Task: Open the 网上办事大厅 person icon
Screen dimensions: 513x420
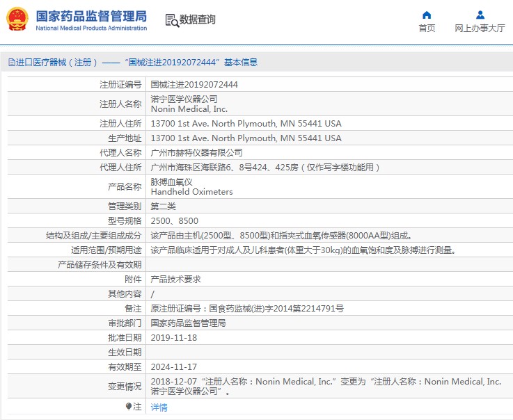Action: [480, 15]
